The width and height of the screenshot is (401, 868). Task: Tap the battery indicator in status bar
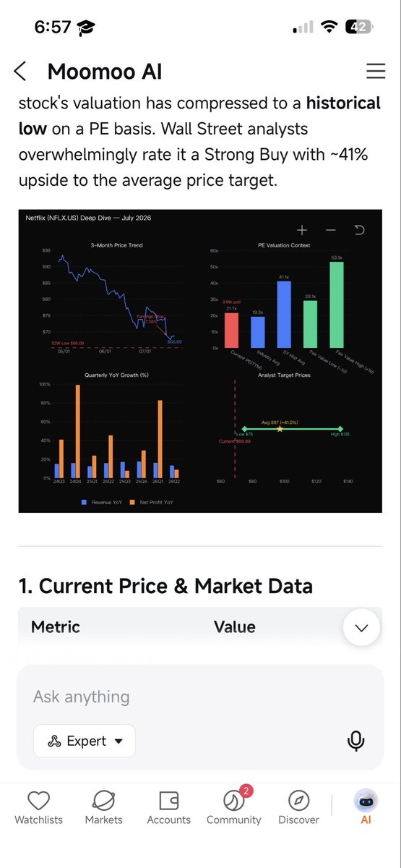pos(358,27)
